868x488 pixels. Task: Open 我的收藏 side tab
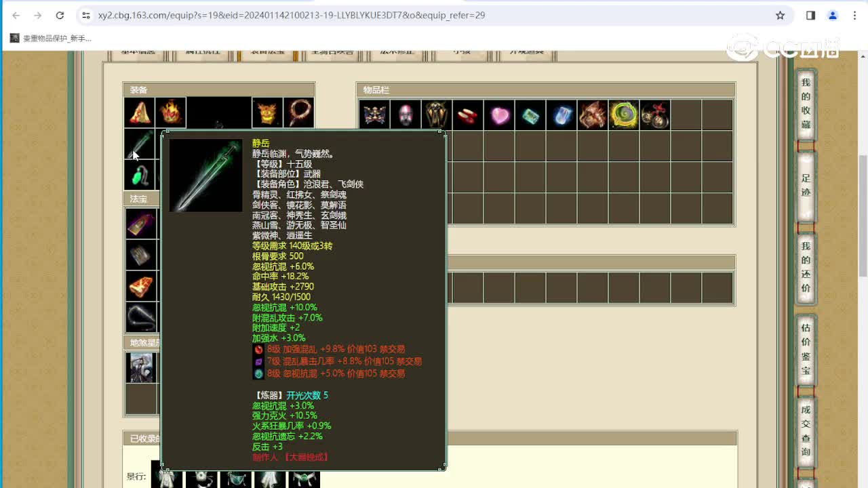(806, 104)
